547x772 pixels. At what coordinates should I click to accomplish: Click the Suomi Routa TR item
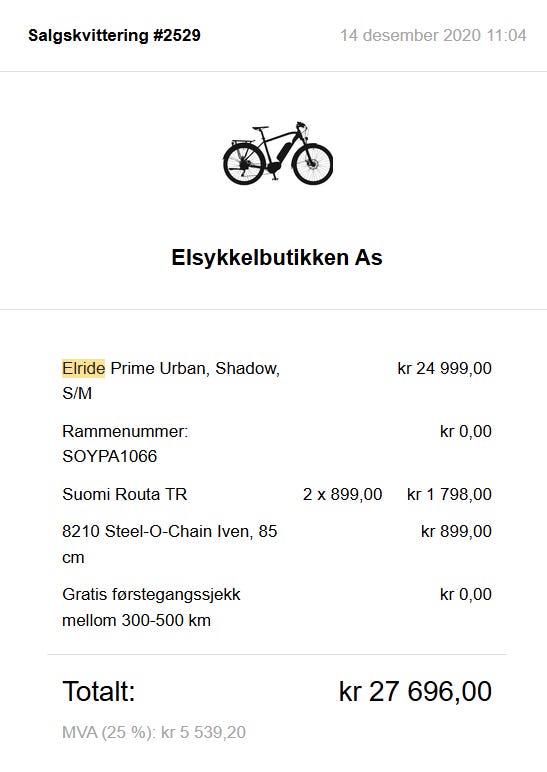click(125, 494)
